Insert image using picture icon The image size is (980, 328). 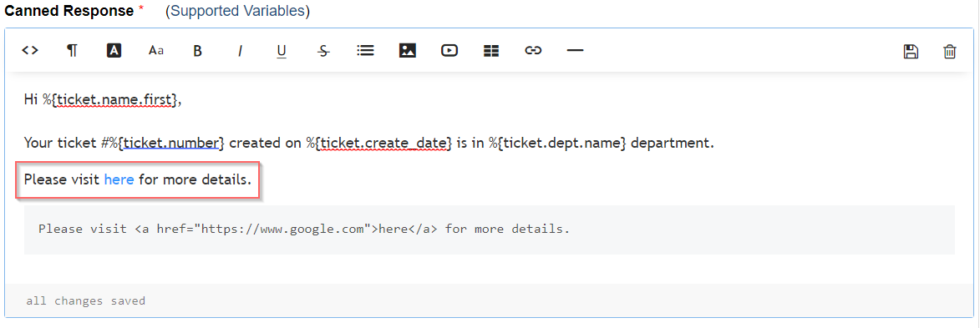click(x=408, y=51)
